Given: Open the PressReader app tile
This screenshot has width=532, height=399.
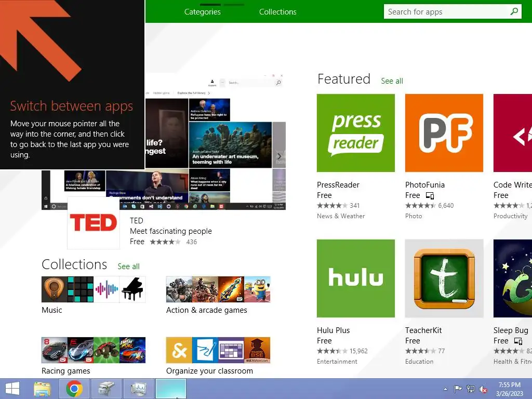Looking at the screenshot, I should tap(355, 133).
